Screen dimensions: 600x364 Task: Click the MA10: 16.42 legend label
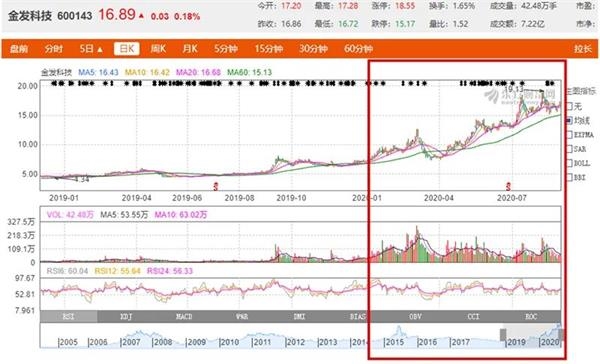click(x=147, y=72)
